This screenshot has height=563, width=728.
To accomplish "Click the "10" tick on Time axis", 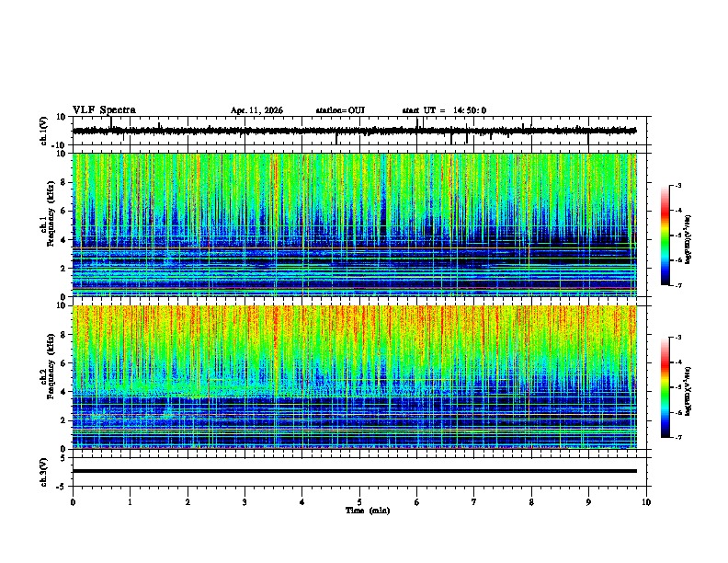I will (x=646, y=502).
